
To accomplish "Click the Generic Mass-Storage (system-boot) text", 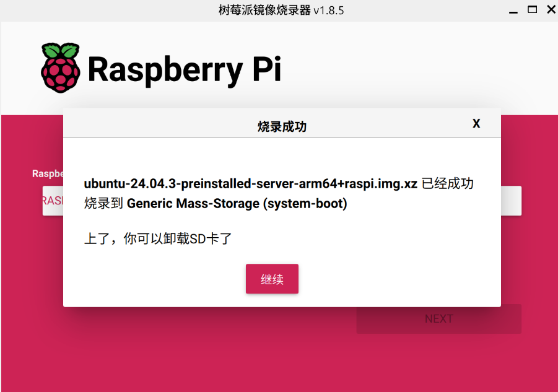I will click(x=237, y=204).
